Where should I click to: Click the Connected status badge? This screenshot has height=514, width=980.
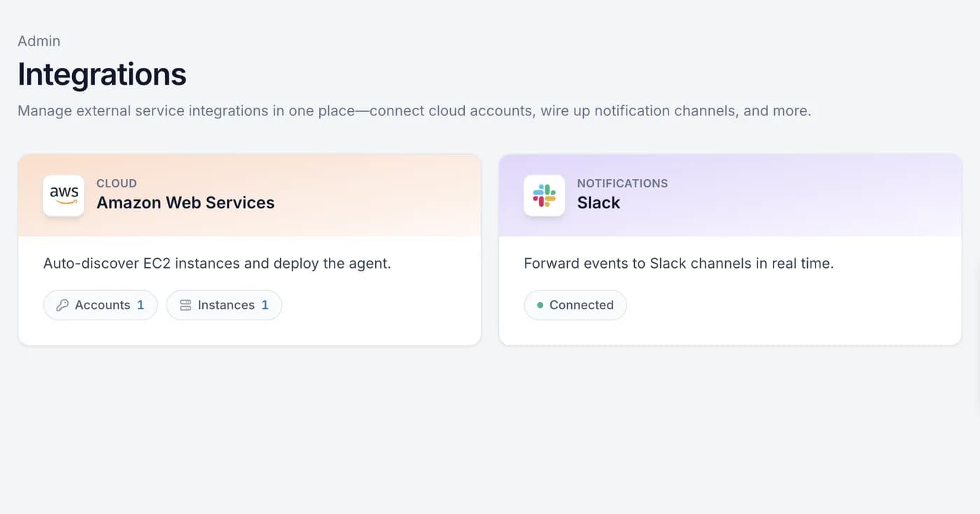tap(575, 305)
